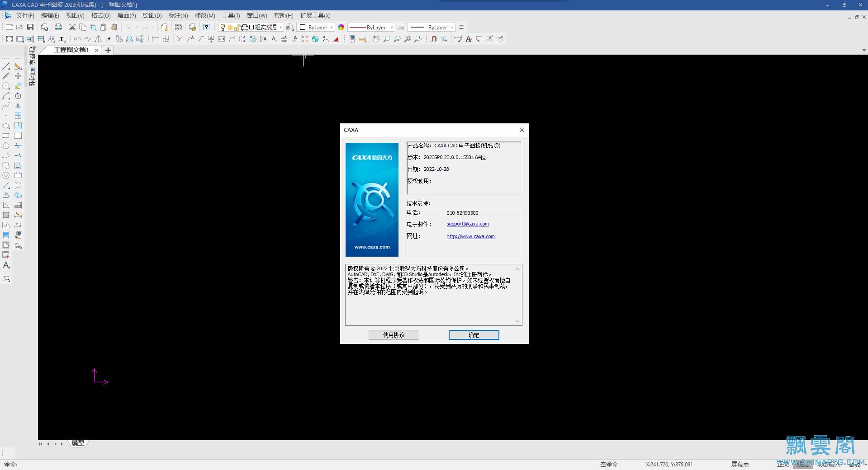Open the 扩展工具(X) menu

(315, 15)
